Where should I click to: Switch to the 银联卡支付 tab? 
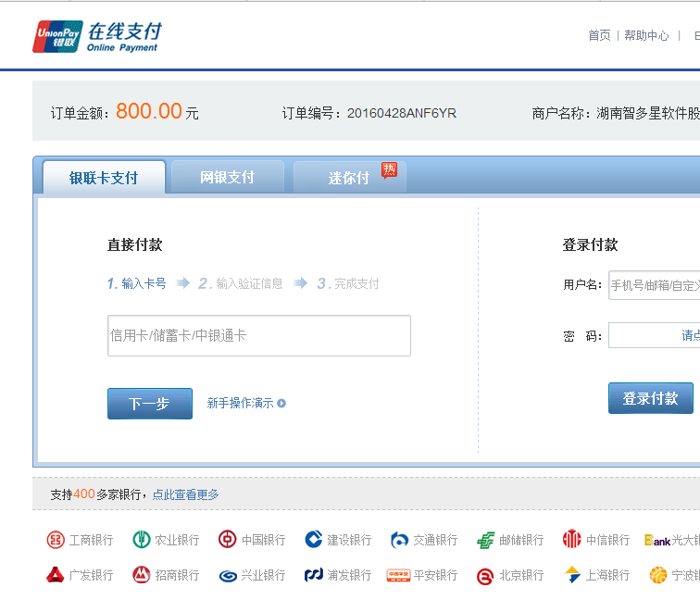[104, 178]
